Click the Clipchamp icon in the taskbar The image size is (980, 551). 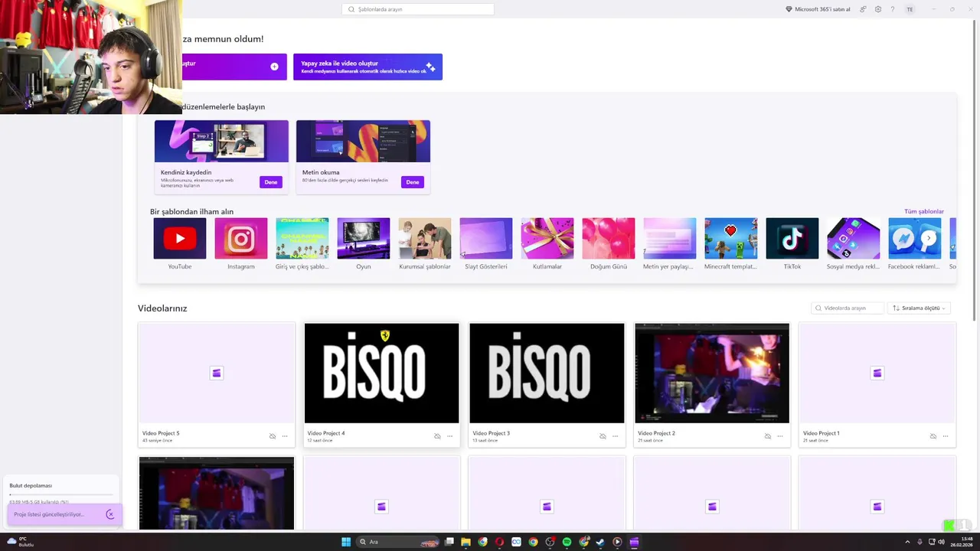click(634, 542)
